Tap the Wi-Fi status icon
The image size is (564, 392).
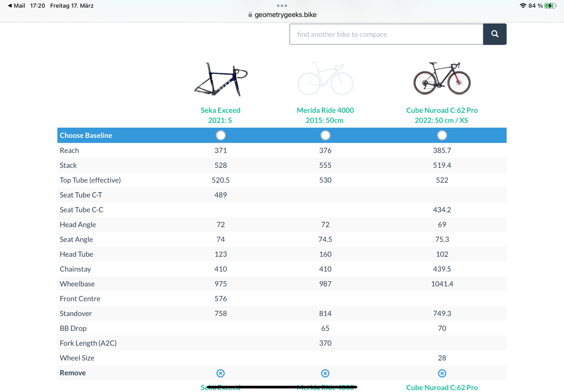point(523,6)
